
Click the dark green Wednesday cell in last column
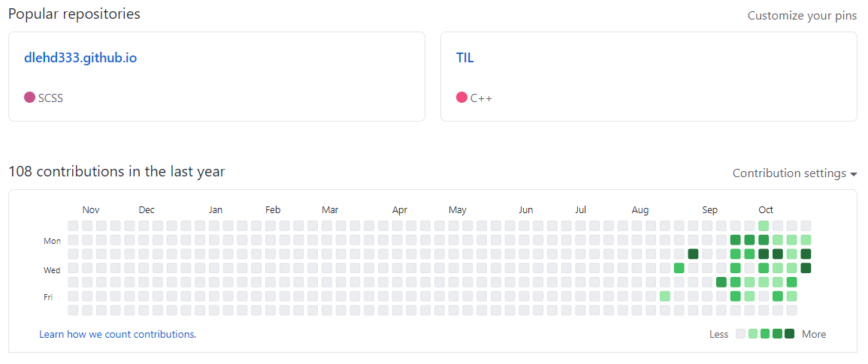tap(806, 268)
